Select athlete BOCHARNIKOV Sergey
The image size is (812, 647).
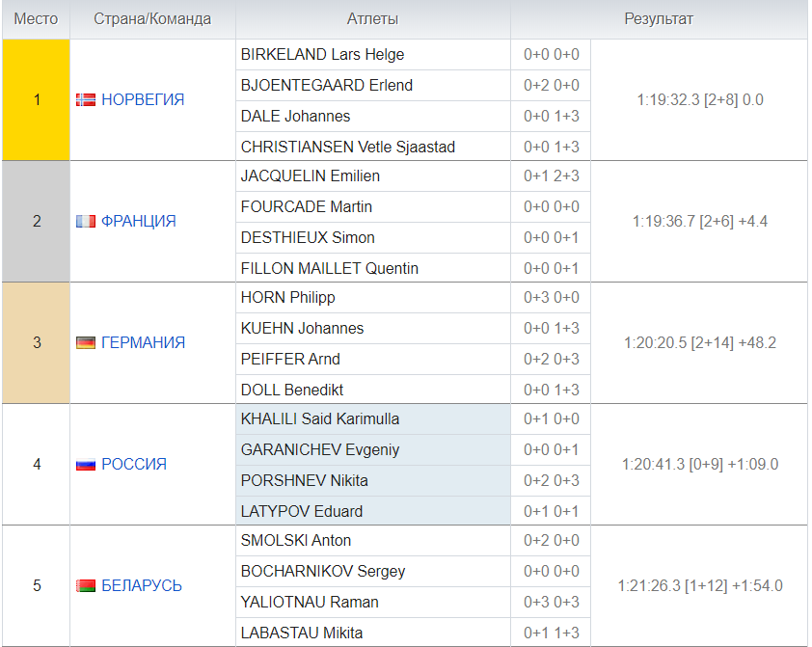coord(323,572)
